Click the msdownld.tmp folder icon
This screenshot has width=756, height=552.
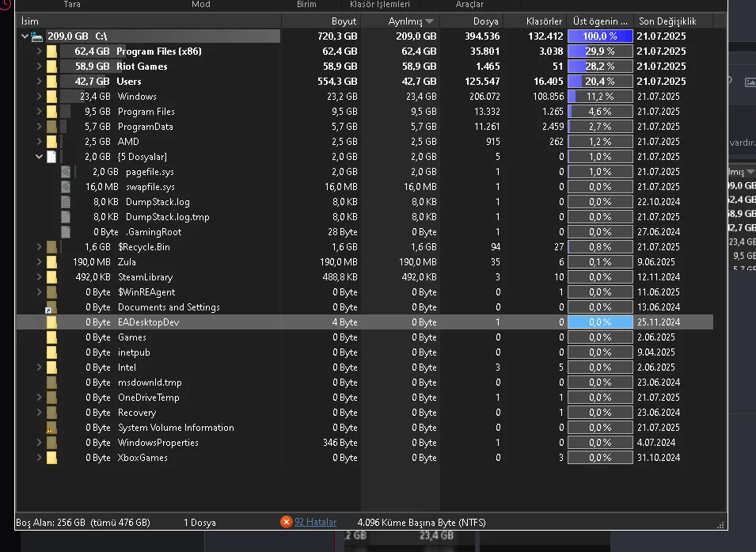pos(51,383)
